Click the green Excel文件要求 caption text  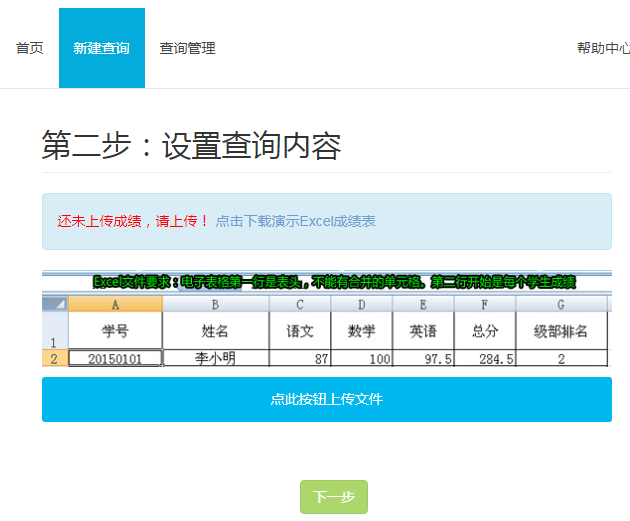[334, 282]
